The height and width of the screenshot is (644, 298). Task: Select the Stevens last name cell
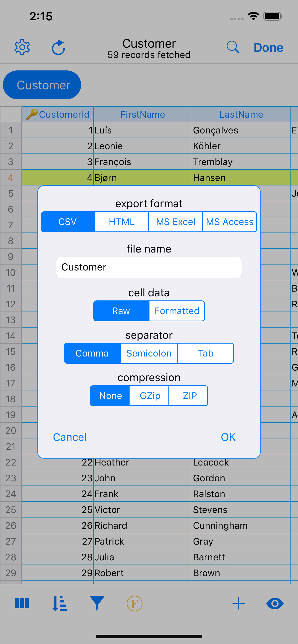[241, 510]
